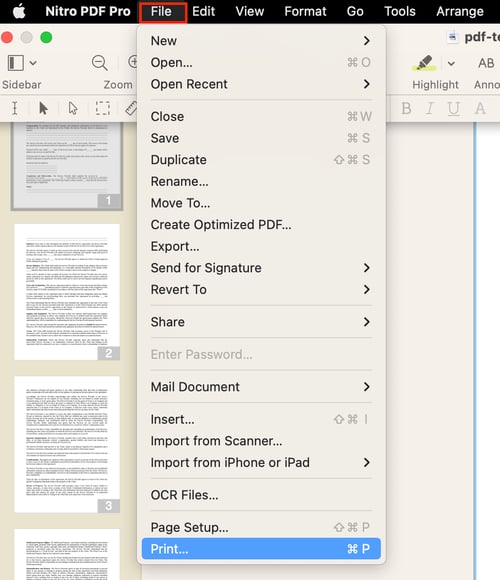Open the Sidebar options dropdown arrow
500x580 pixels.
pos(33,63)
